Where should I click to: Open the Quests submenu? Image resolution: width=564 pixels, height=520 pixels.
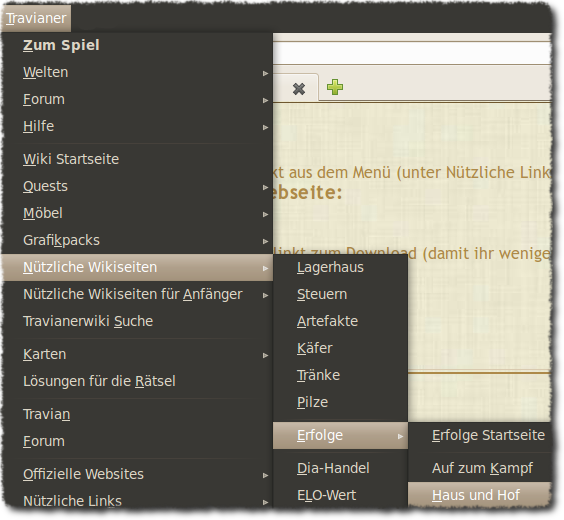pyautogui.click(x=137, y=187)
